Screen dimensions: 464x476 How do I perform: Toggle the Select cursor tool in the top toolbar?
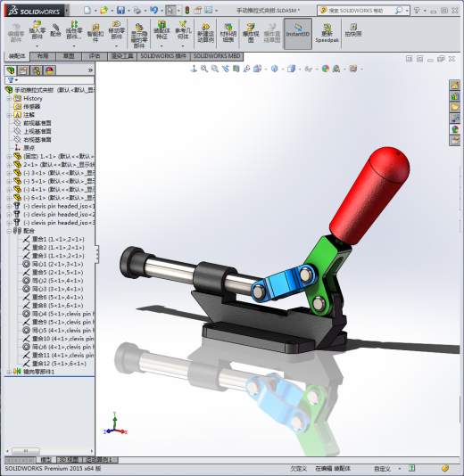click(x=170, y=11)
